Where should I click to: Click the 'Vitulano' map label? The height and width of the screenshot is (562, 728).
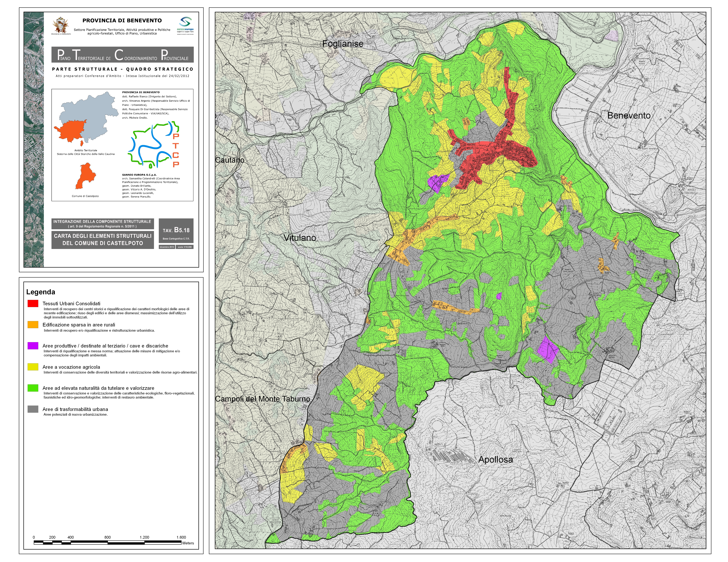pos(300,238)
